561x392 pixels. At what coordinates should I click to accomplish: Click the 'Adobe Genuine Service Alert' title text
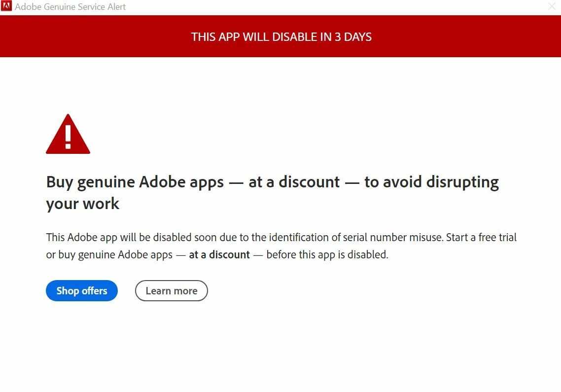pos(70,7)
